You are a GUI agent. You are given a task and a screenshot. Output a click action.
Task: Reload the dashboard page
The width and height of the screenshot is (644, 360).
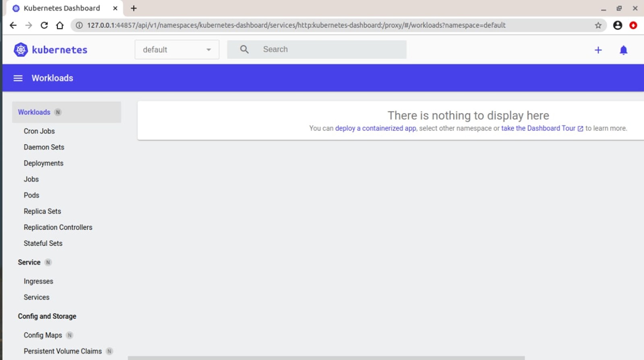(44, 25)
